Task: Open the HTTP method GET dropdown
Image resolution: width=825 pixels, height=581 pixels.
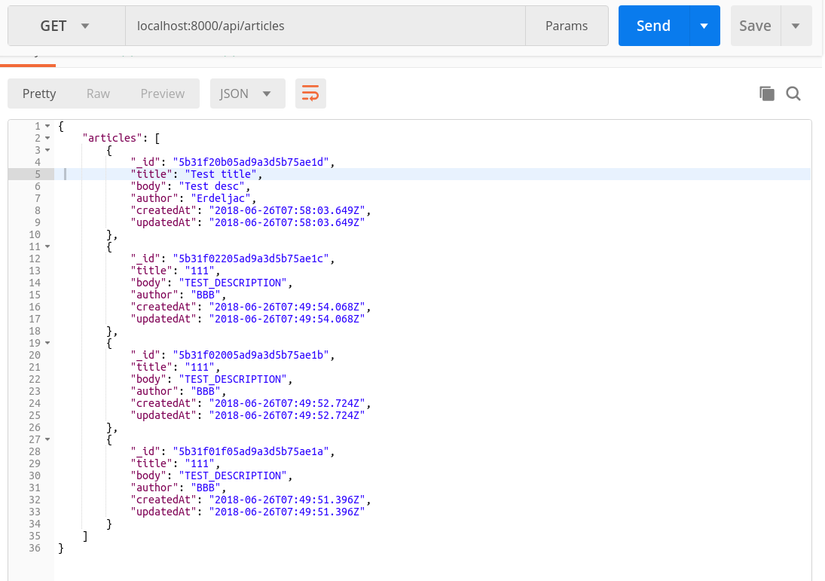Action: tap(66, 26)
